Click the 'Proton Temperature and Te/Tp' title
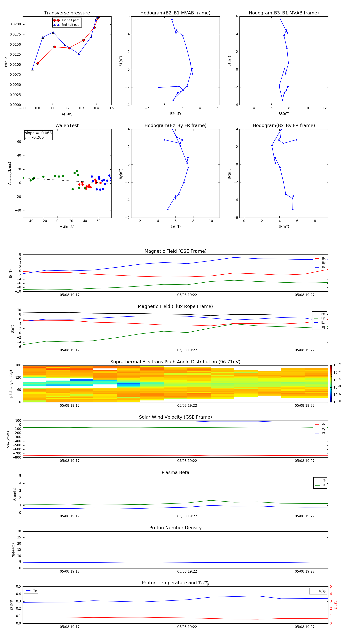This screenshot has height=644, width=351. tap(175, 583)
